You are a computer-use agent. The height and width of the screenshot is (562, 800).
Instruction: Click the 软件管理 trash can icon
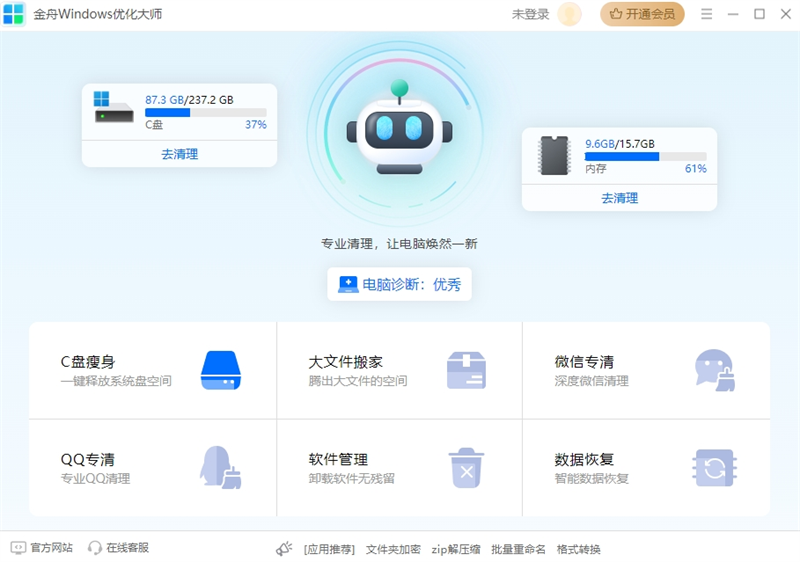466,468
